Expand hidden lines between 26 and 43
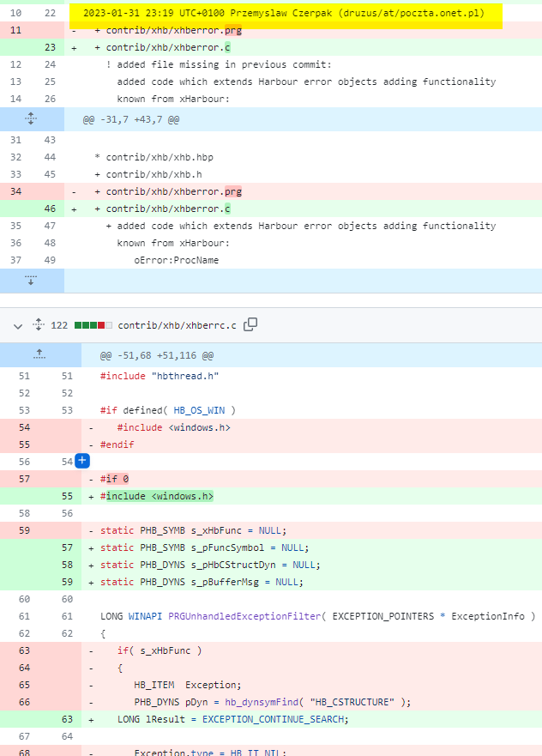The height and width of the screenshot is (756, 542). [x=32, y=119]
